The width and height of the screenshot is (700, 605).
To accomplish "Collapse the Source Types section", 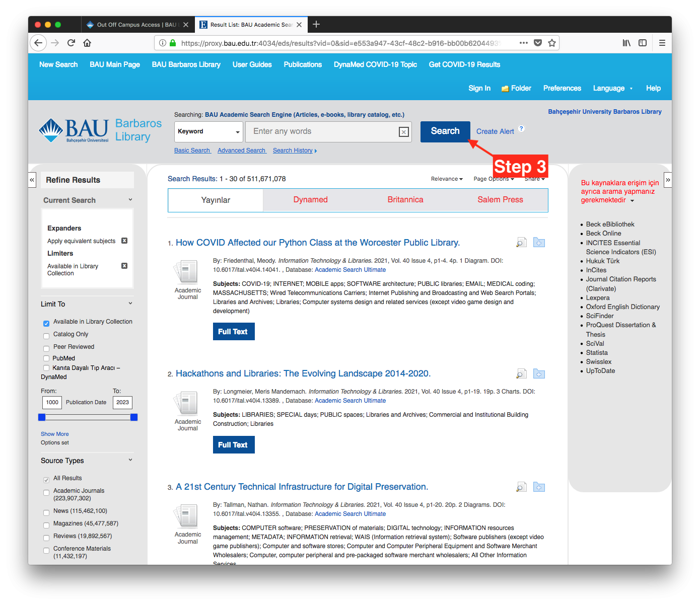I will tap(130, 460).
